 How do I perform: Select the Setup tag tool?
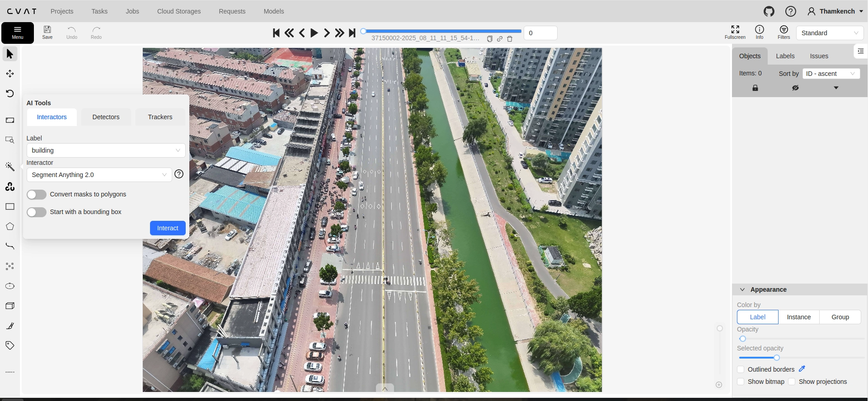[10, 345]
